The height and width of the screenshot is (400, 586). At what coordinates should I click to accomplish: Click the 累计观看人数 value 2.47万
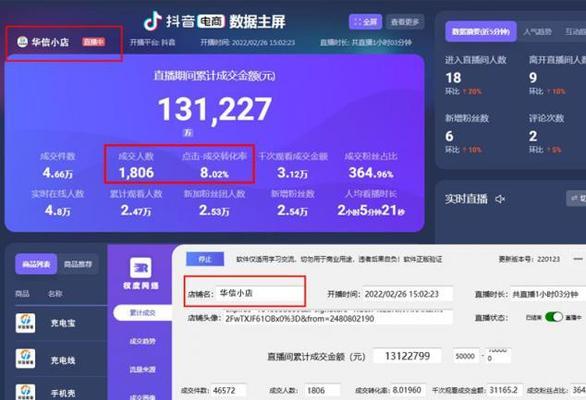point(136,210)
